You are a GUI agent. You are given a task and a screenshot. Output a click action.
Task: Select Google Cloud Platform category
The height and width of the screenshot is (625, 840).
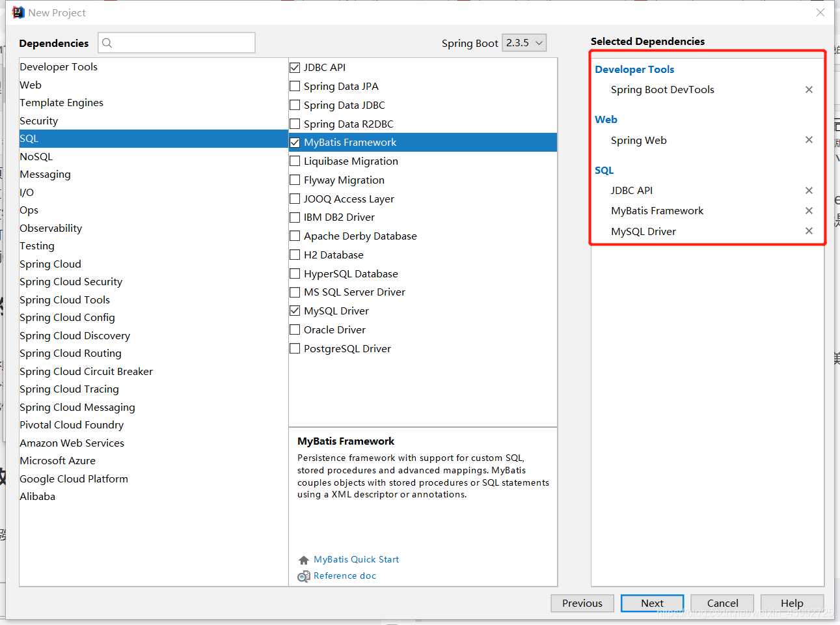(154, 479)
